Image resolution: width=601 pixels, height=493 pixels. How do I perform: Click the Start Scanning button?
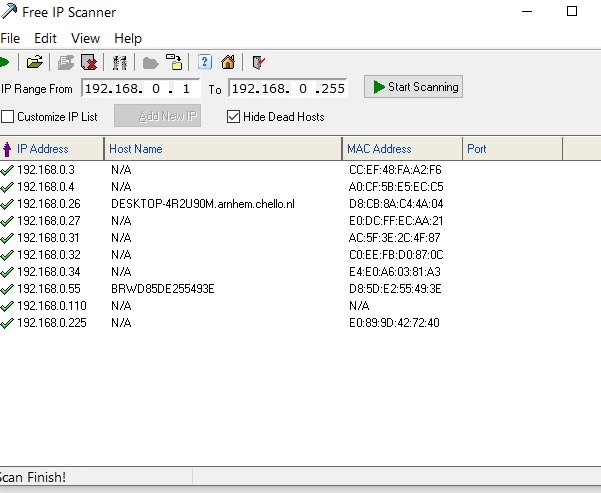click(413, 87)
